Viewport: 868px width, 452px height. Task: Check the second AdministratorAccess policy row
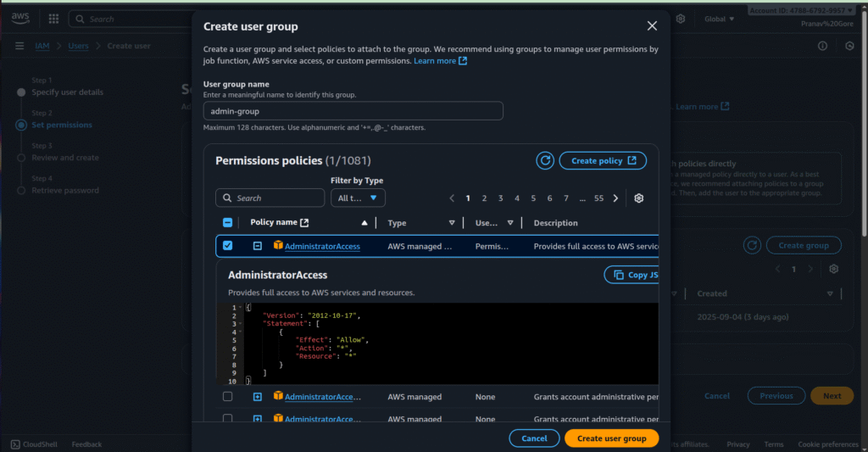227,397
